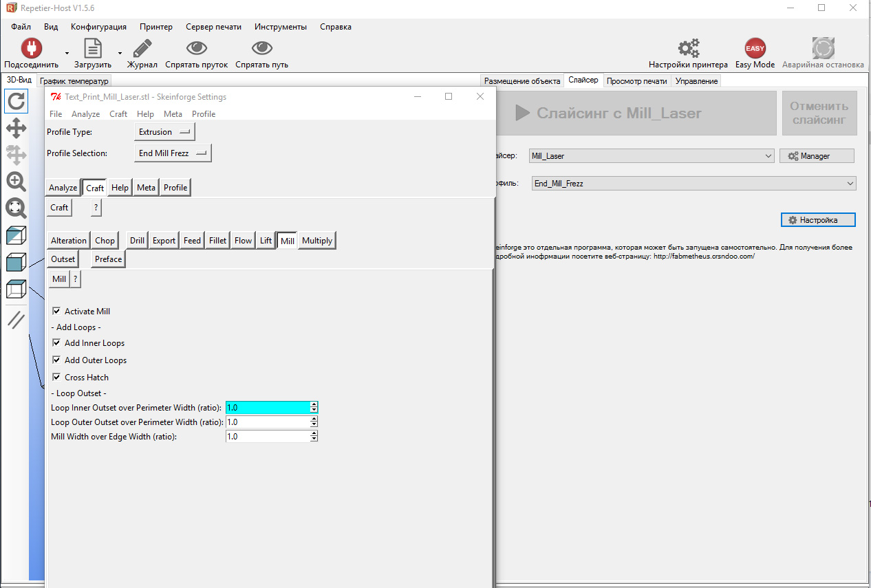The height and width of the screenshot is (588, 871).
Task: Click the question mark next to Craft
Action: (96, 208)
